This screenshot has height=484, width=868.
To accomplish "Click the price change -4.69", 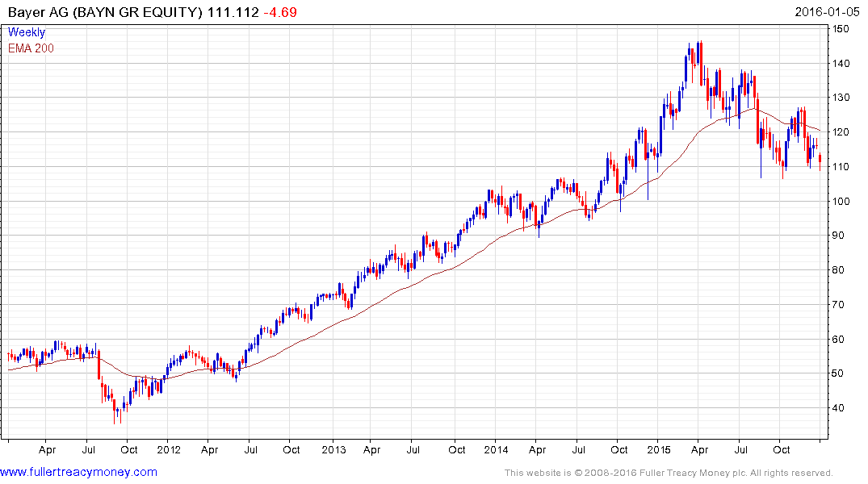I will (x=280, y=12).
